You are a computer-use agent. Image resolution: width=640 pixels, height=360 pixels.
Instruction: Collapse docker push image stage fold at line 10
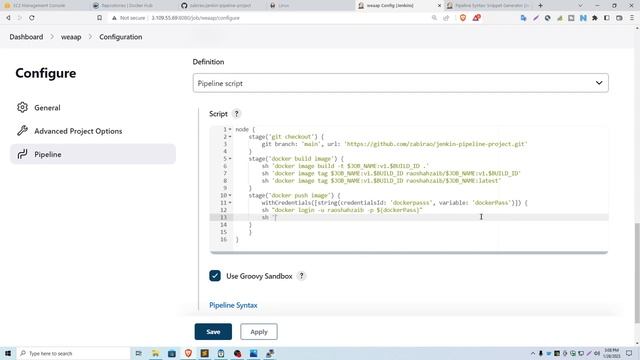[230, 196]
